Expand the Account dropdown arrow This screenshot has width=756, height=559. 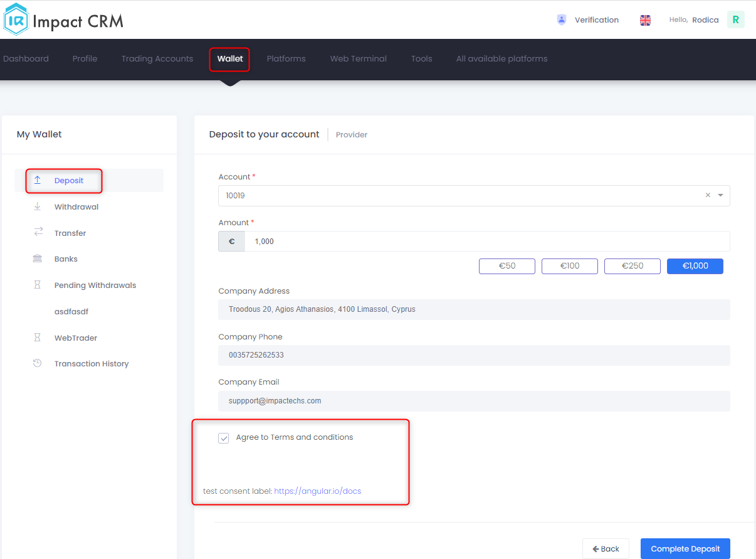tap(720, 195)
